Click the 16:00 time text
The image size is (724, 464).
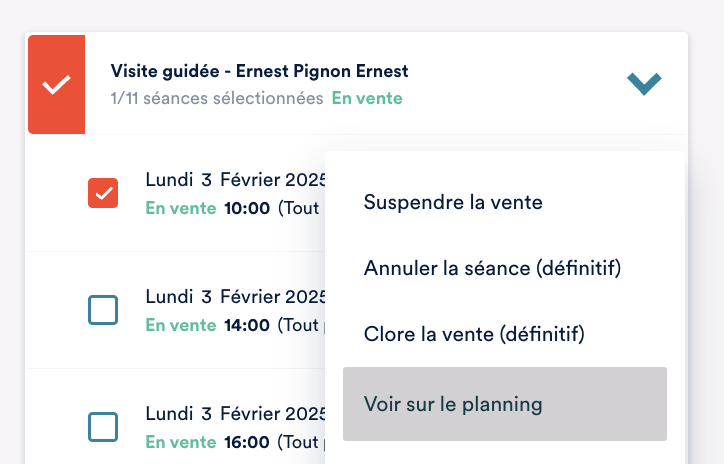(246, 441)
